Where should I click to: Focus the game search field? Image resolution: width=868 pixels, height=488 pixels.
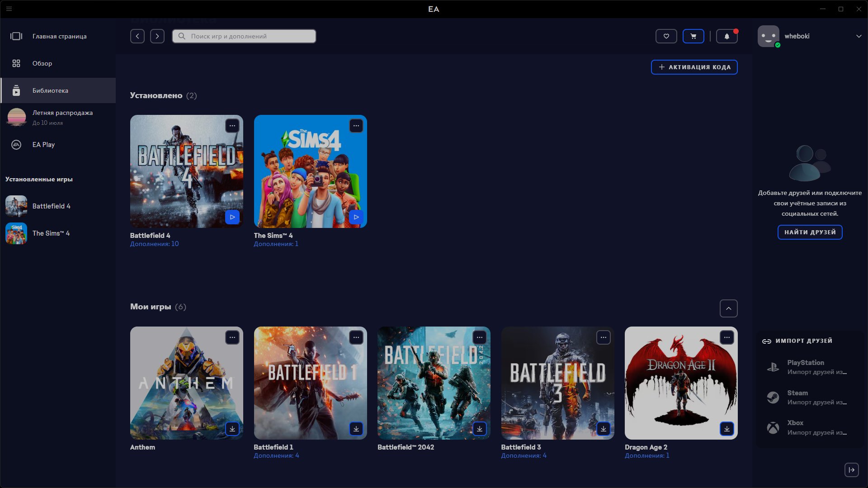(x=244, y=36)
